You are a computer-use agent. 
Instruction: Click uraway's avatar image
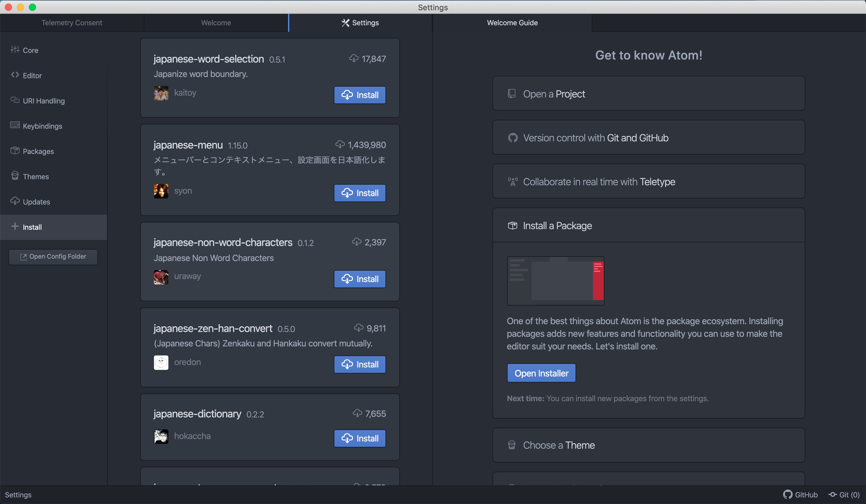click(161, 277)
